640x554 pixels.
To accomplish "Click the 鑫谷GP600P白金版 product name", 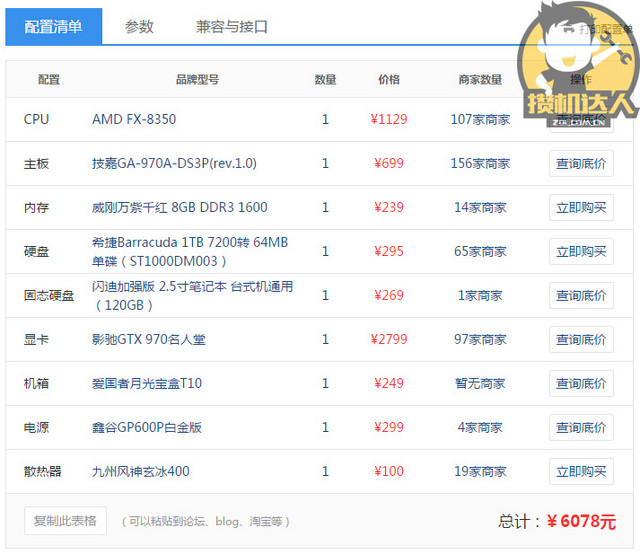I will tap(147, 428).
